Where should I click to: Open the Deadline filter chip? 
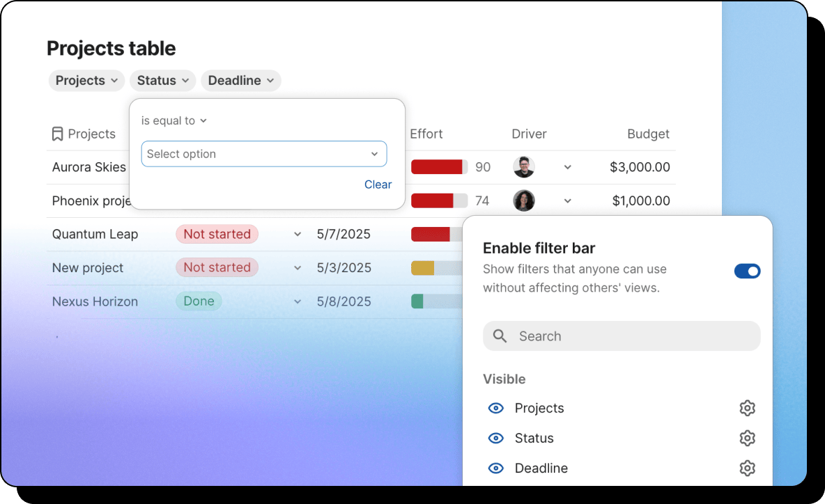(241, 81)
